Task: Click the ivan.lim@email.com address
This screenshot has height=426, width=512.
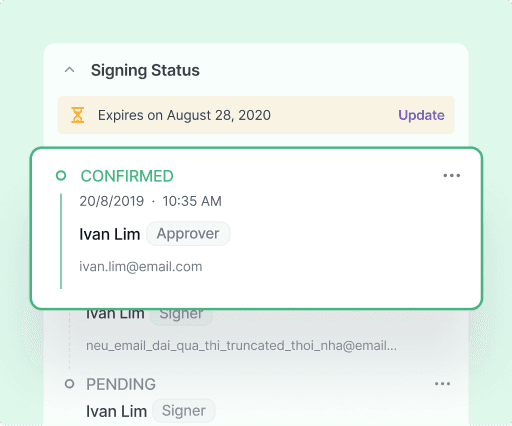Action: [141, 267]
